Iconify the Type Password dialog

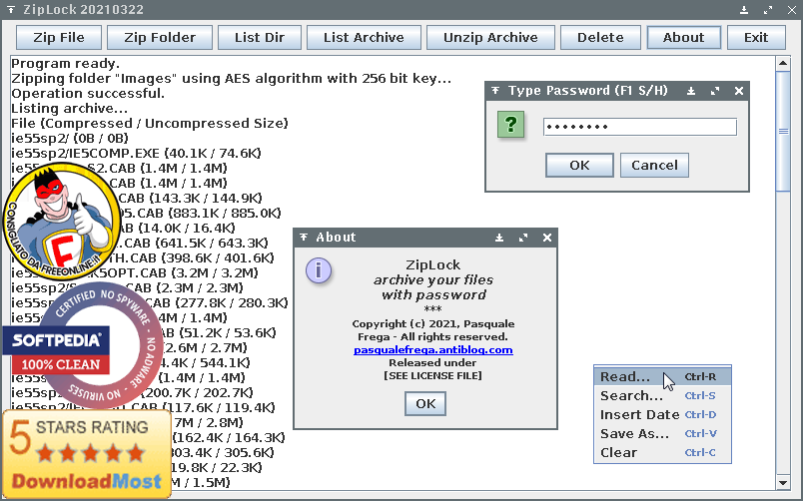coord(691,91)
